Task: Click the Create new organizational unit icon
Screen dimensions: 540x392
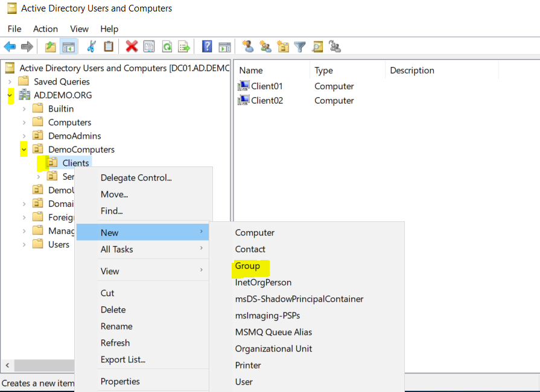Action: 283,46
